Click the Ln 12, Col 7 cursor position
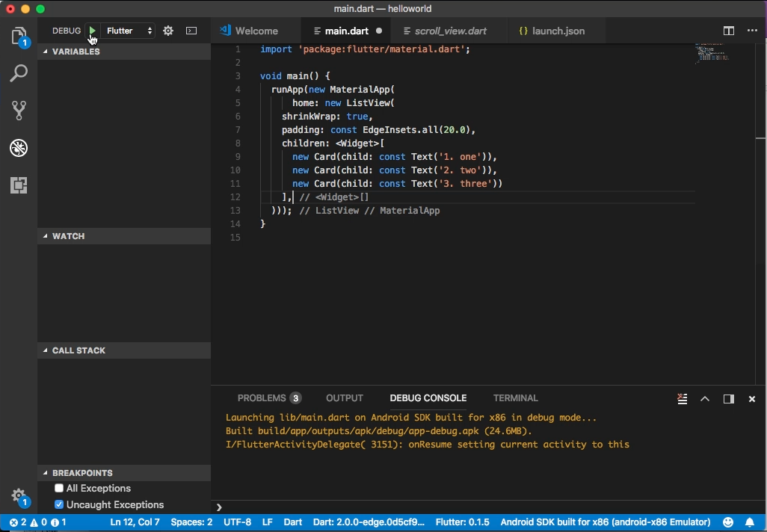This screenshot has height=532, width=767. 135,522
